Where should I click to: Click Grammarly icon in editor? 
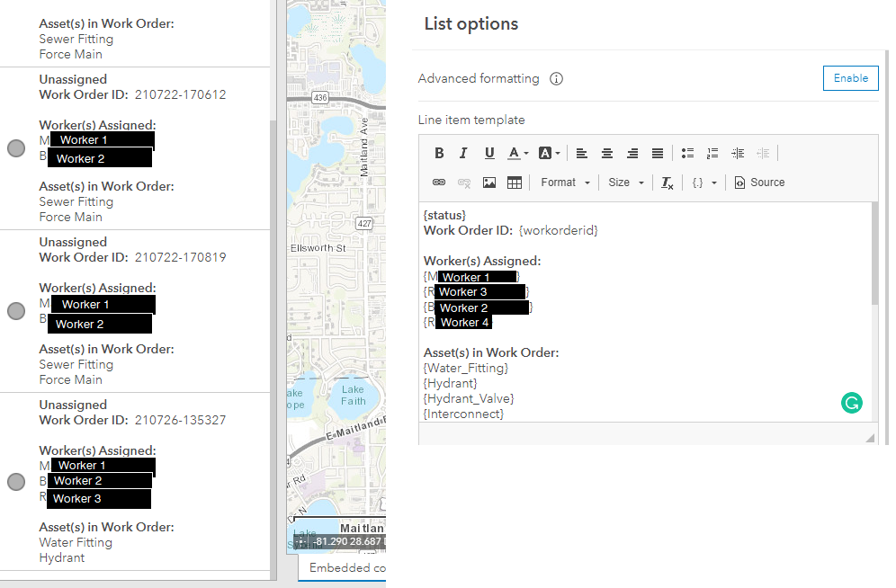[851, 403]
